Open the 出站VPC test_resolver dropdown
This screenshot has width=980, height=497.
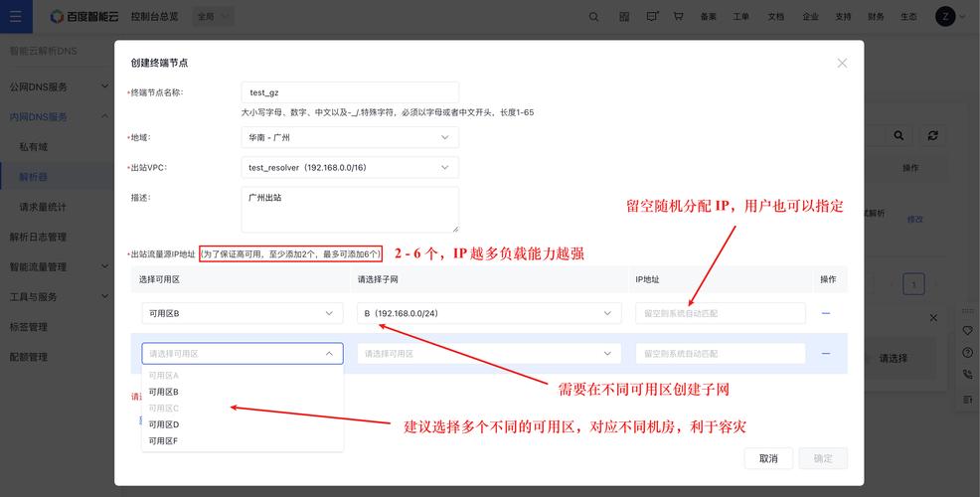(x=350, y=168)
